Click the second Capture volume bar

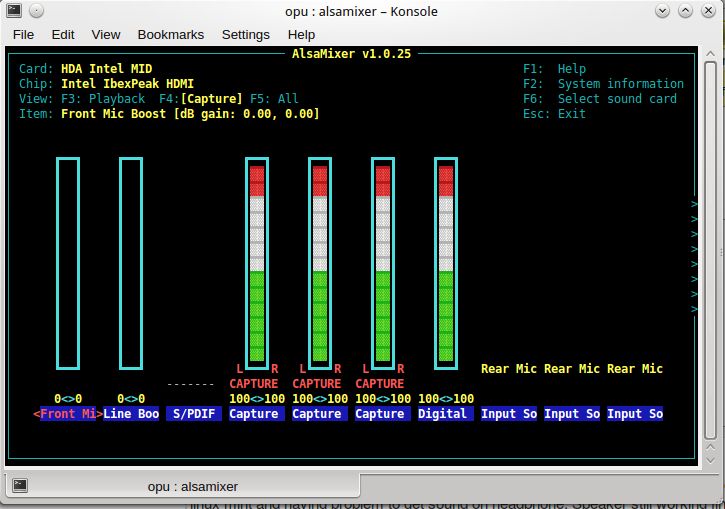pyautogui.click(x=319, y=263)
